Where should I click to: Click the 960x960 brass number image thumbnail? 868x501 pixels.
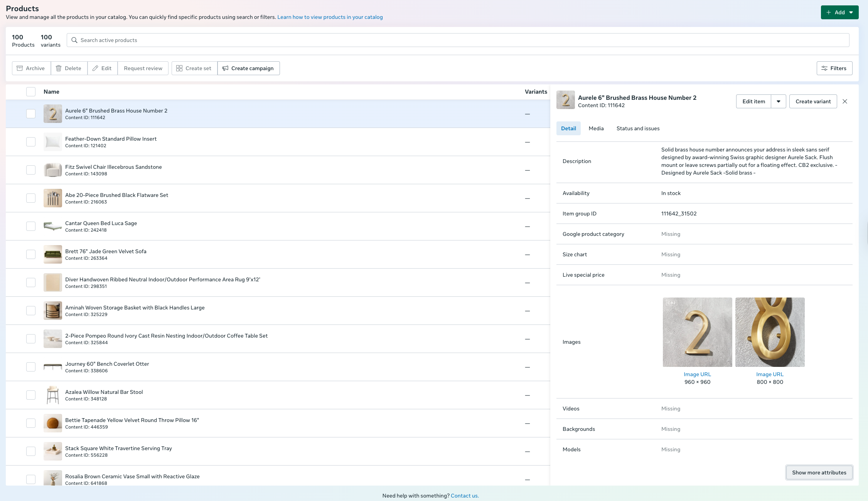coord(697,332)
